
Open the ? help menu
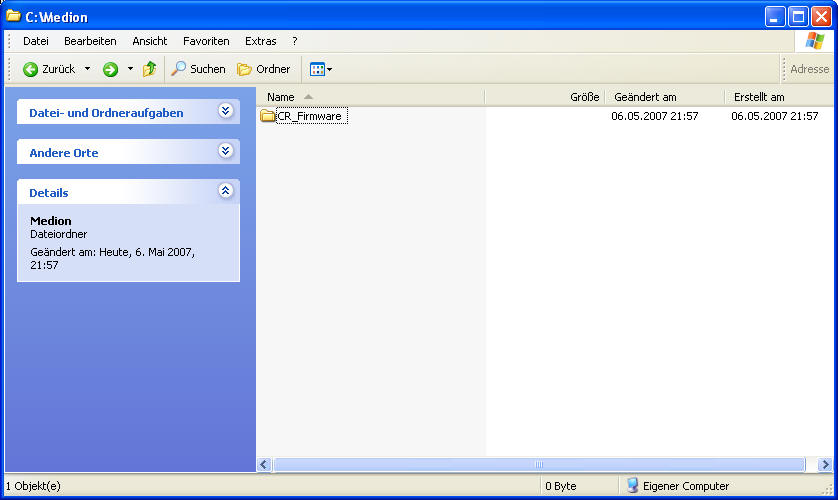tap(294, 41)
